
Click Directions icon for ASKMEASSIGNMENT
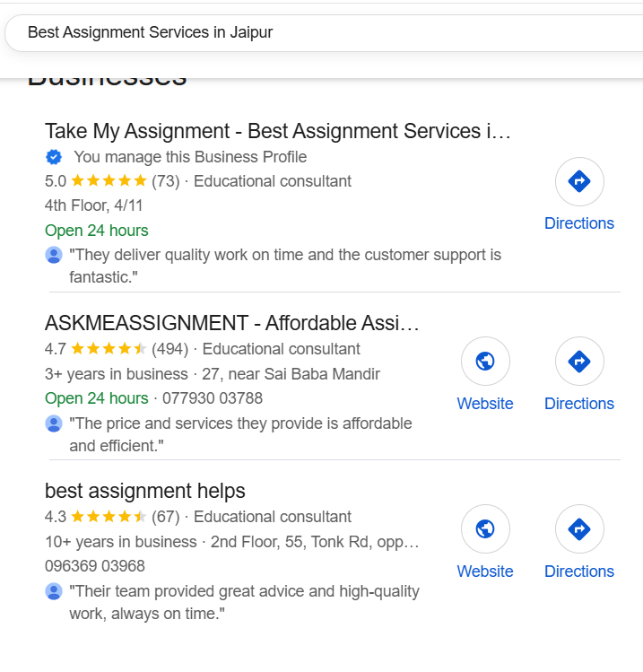coord(579,362)
